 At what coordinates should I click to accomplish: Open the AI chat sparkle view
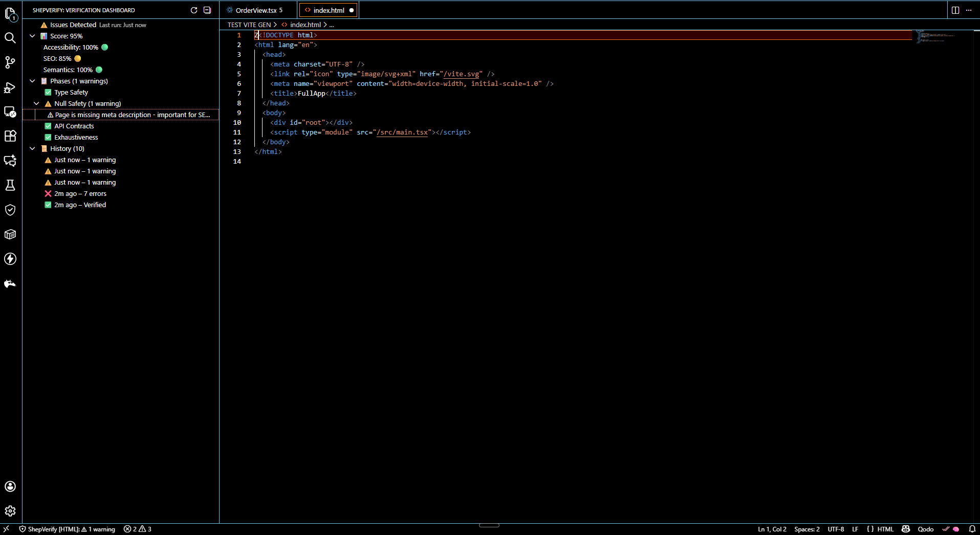(x=10, y=161)
